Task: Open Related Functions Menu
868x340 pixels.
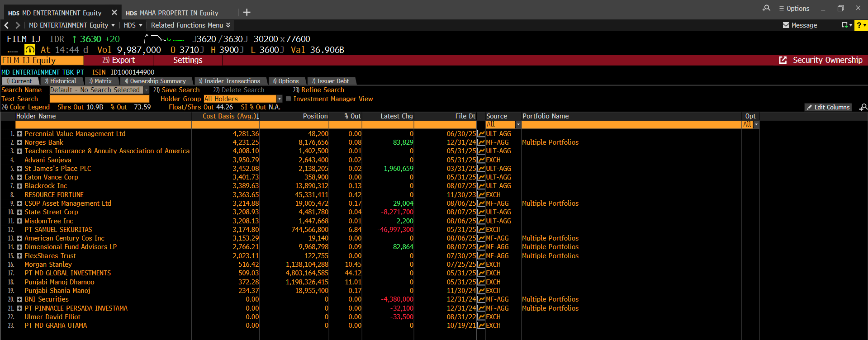Action: (x=190, y=25)
